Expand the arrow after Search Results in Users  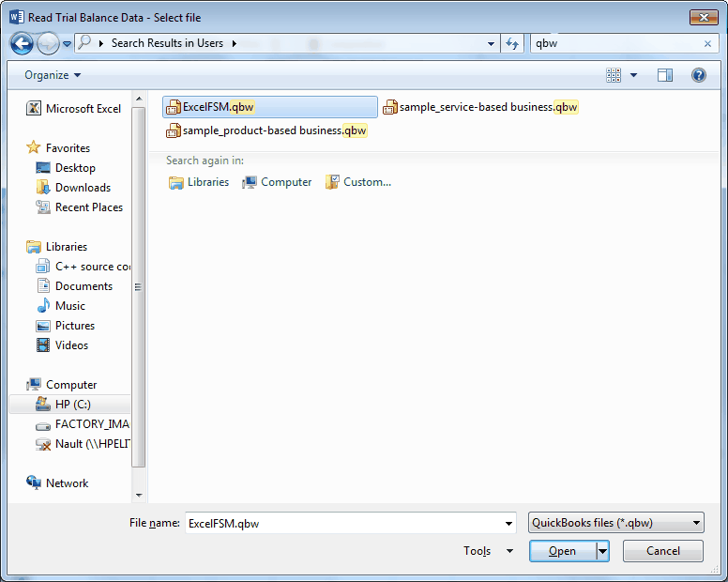pyautogui.click(x=234, y=44)
